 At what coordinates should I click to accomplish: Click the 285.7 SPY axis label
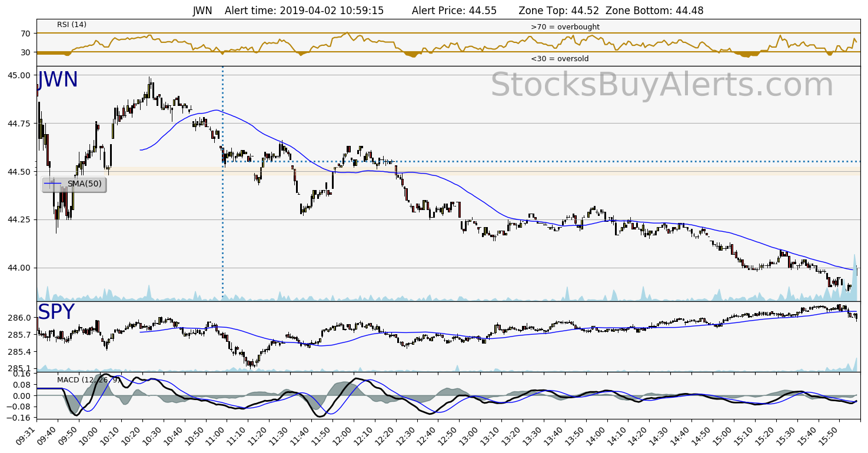19,335
